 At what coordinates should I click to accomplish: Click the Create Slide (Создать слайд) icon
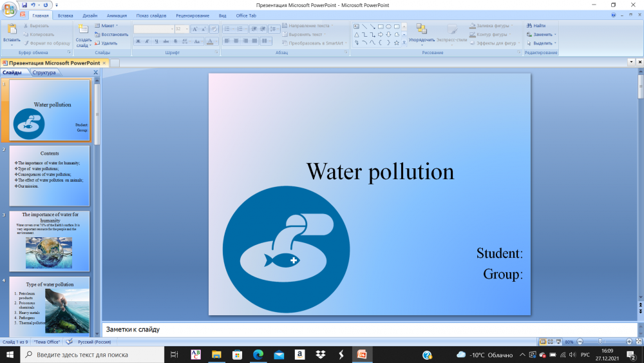tap(83, 30)
